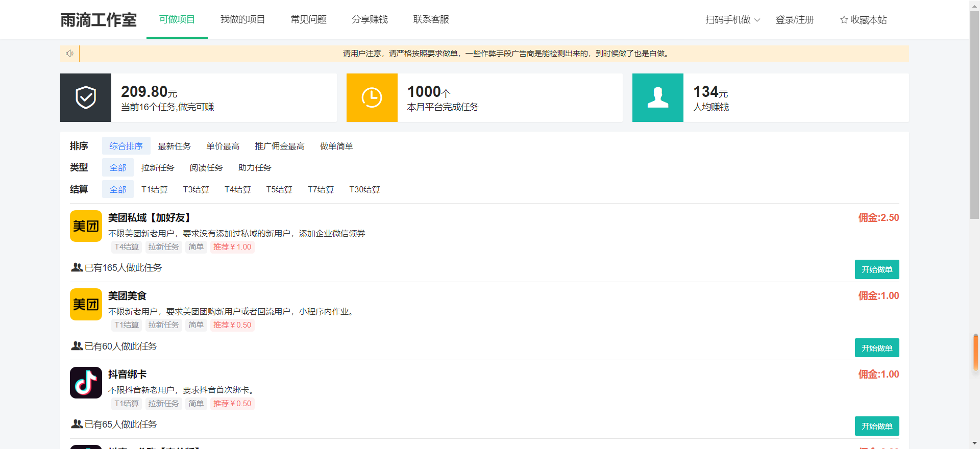
Task: Click the 佣金:2.50 amount
Action: pyautogui.click(x=878, y=218)
